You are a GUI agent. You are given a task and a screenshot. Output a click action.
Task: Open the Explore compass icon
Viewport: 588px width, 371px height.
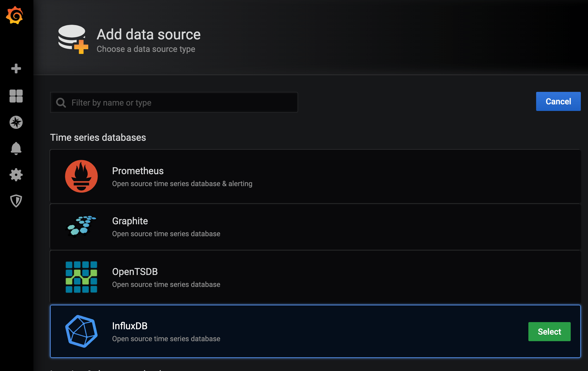click(x=16, y=122)
